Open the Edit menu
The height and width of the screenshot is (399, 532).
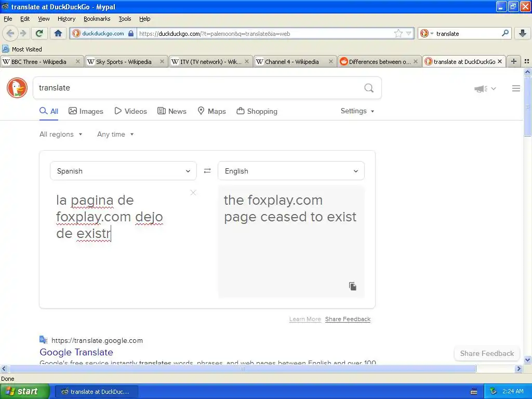pyautogui.click(x=25, y=19)
